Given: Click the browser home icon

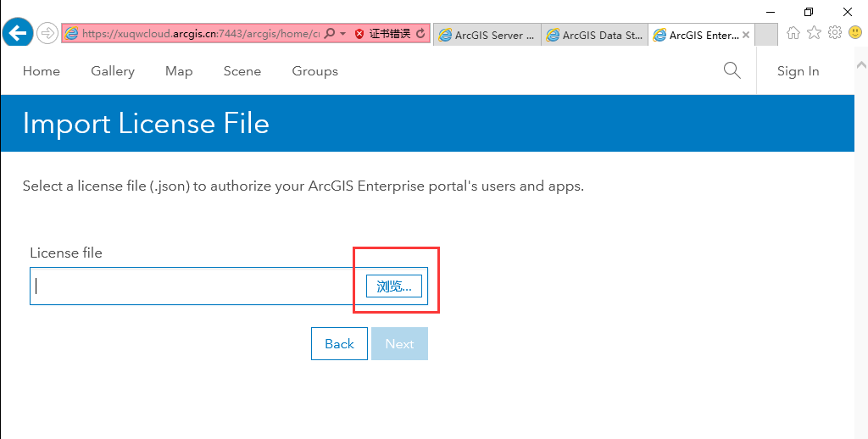Looking at the screenshot, I should point(793,33).
